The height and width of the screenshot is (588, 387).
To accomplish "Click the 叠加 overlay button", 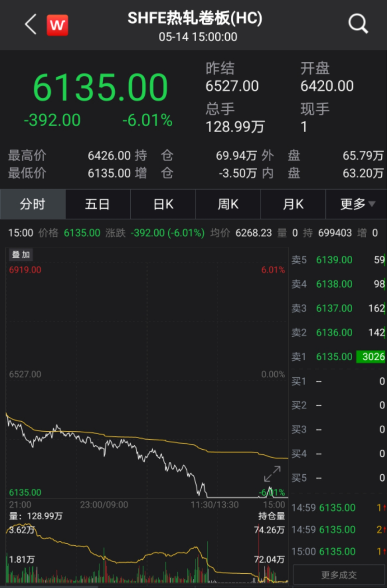I will 21,254.
